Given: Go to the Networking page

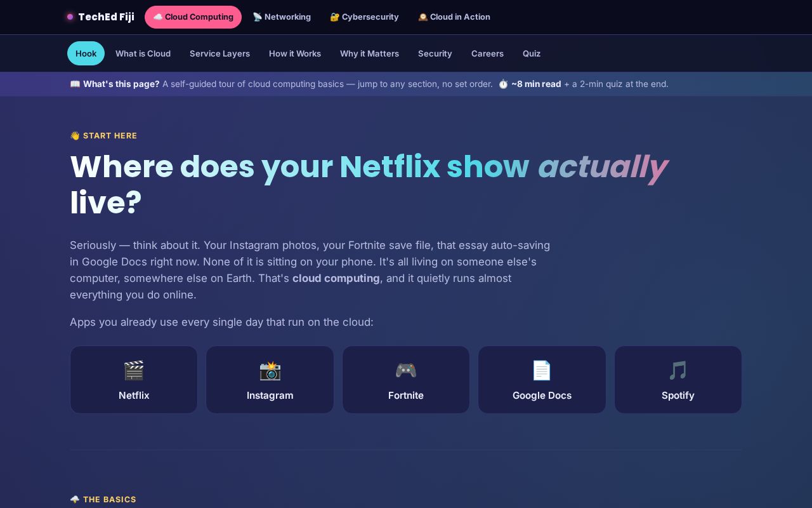Looking at the screenshot, I should (x=282, y=17).
